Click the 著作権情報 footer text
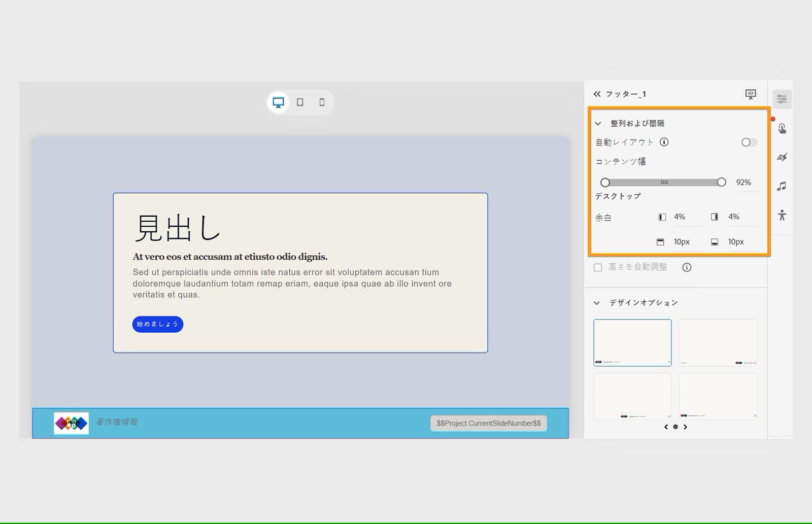 (x=117, y=422)
